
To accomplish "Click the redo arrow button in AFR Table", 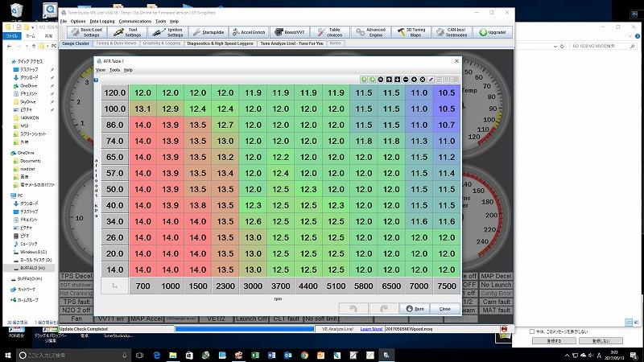I will click(x=384, y=309).
